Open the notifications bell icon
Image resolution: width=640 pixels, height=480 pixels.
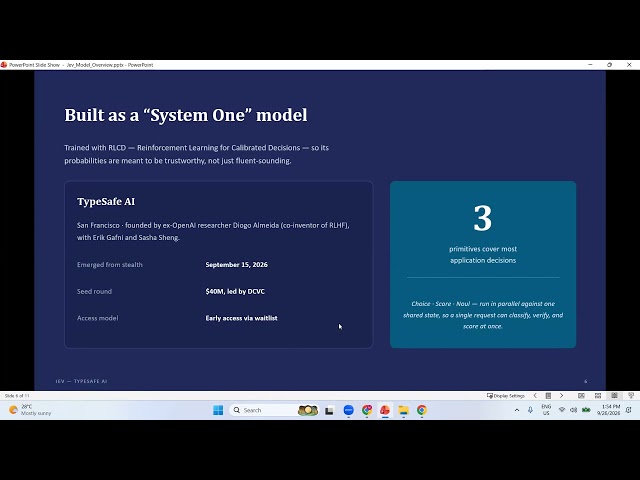(x=629, y=410)
